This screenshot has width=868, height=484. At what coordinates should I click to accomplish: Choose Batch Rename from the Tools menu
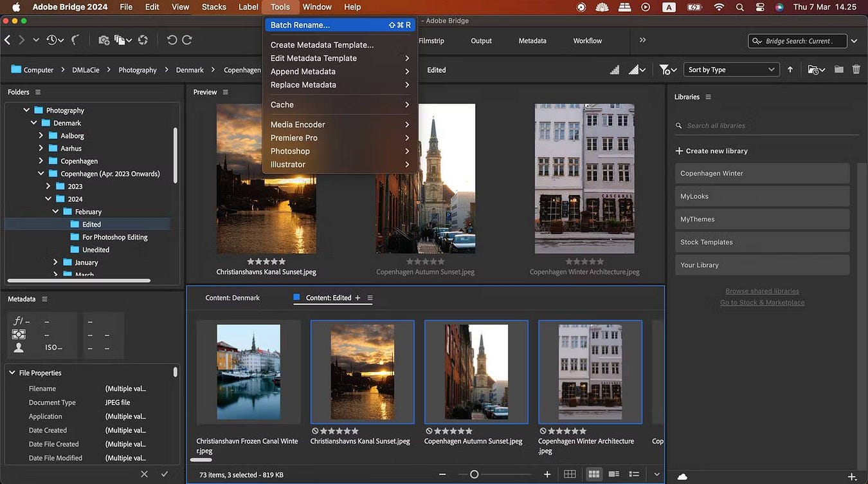(301, 24)
